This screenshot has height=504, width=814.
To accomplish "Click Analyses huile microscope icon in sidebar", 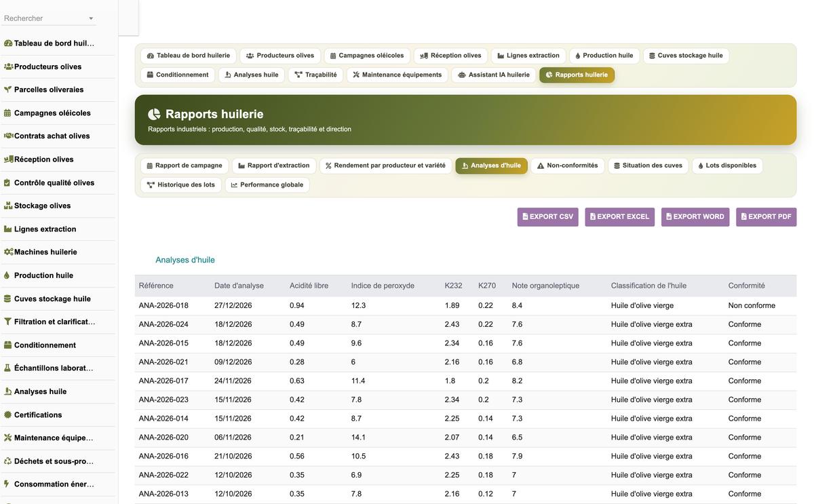I will point(8,391).
